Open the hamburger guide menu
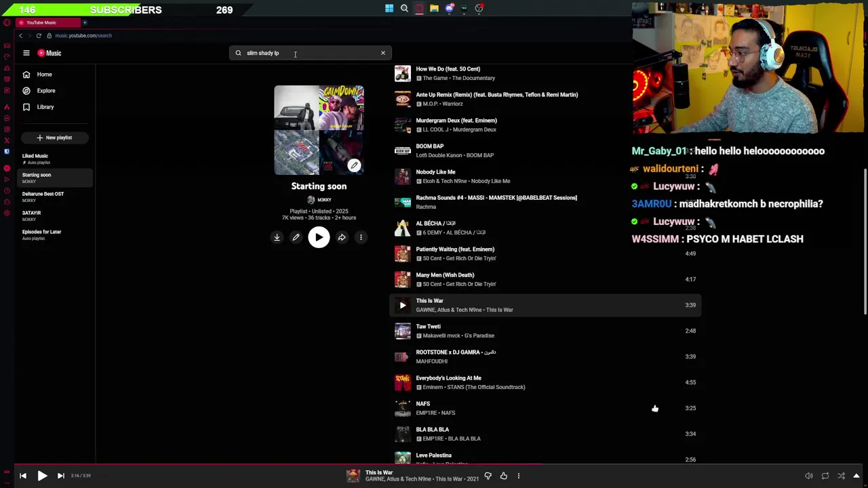This screenshot has height=488, width=868. coord(26,53)
